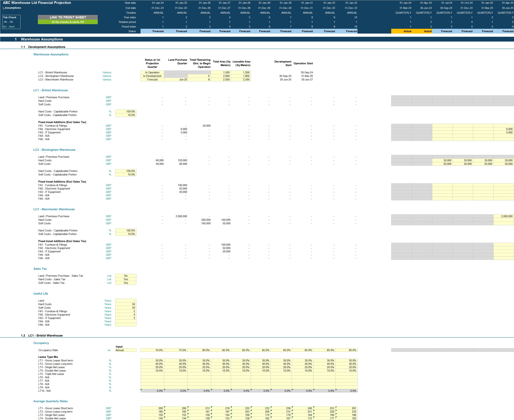Click the LINK TO FRONT SHEET button
This screenshot has height=420, width=514.
[x=68, y=17]
